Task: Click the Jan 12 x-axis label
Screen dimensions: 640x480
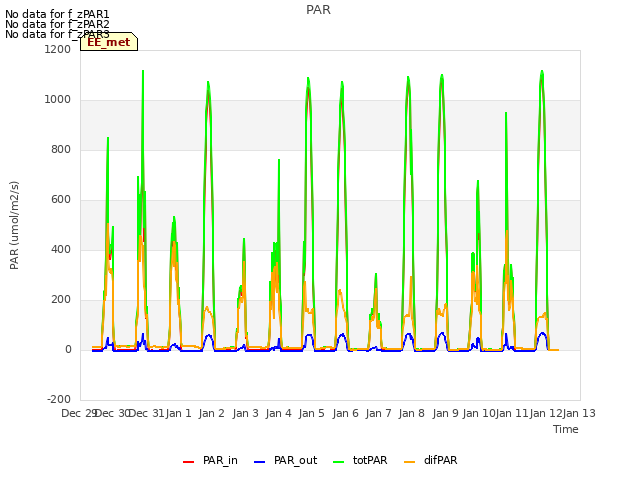Action: (546, 413)
